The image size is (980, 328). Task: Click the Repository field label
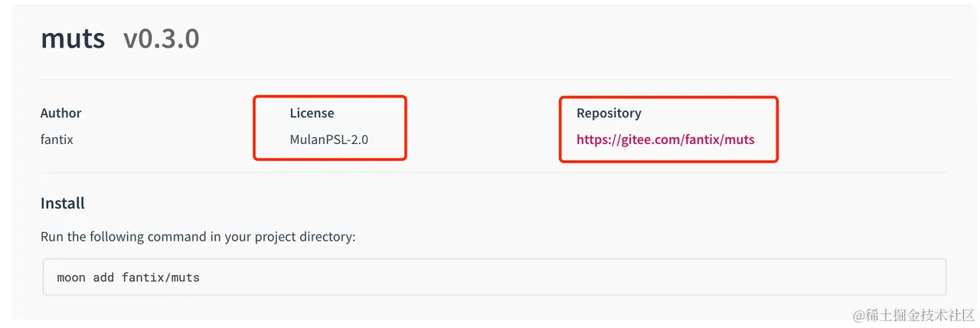(609, 113)
